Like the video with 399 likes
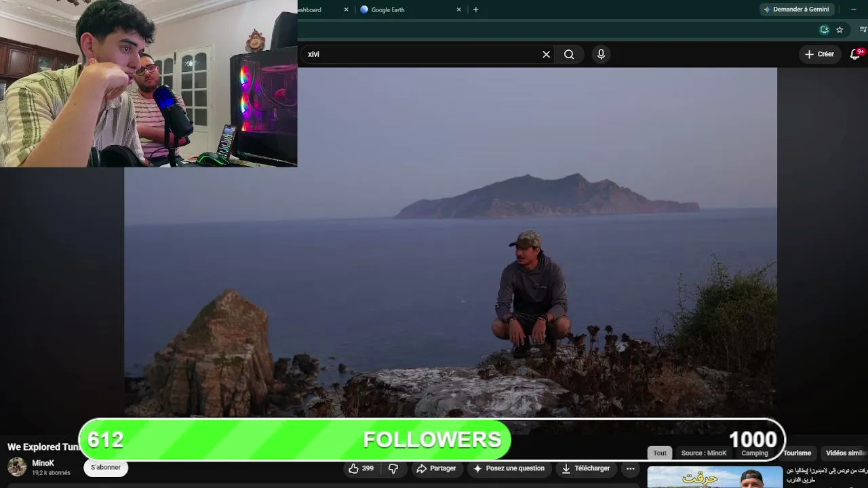Screen dimensions: 868x488 point(361,468)
